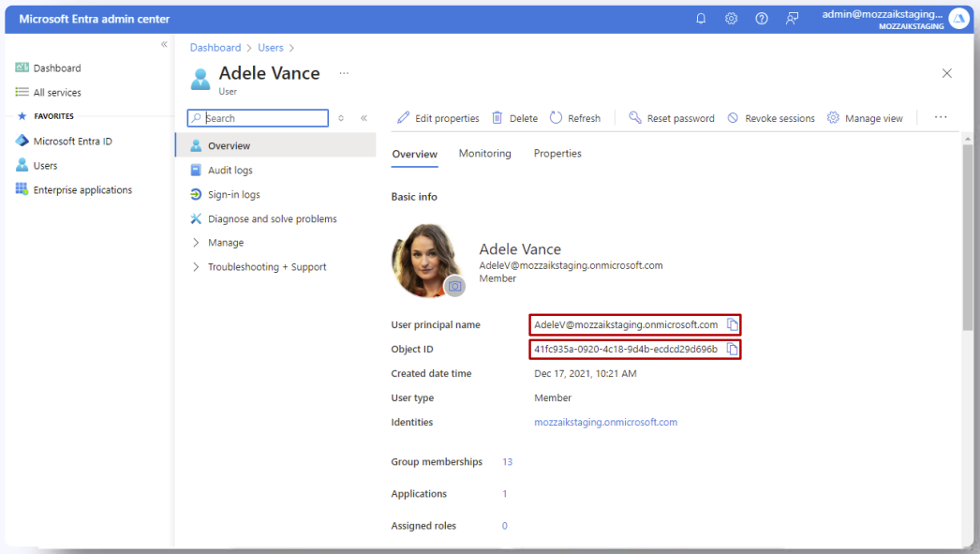980x554 pixels.
Task: Open the Applications count 1
Action: point(504,493)
